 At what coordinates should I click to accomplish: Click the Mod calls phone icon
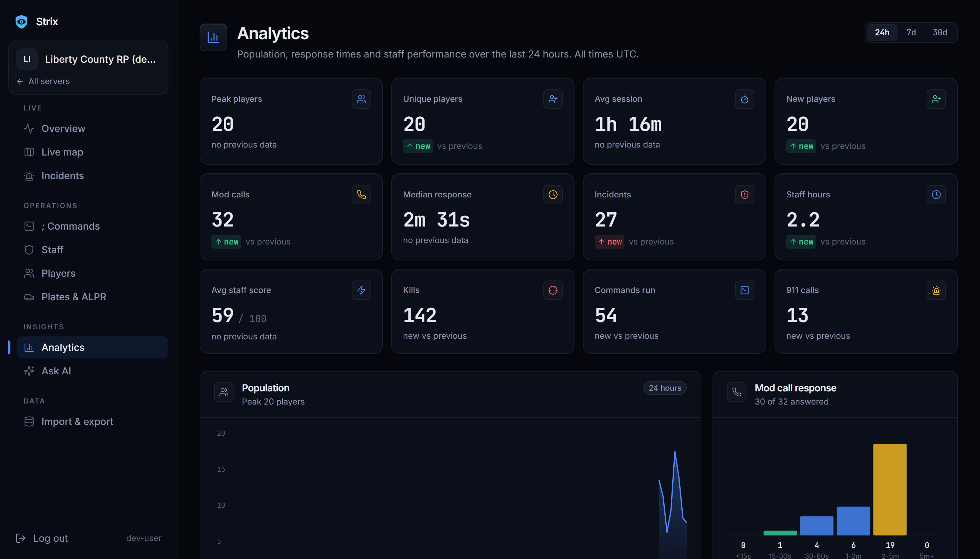[361, 195]
